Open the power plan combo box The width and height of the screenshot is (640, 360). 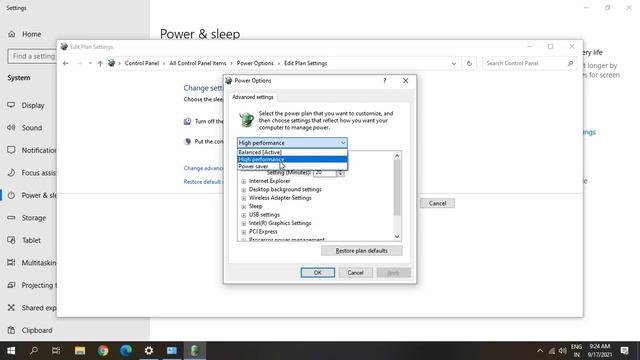coord(292,143)
